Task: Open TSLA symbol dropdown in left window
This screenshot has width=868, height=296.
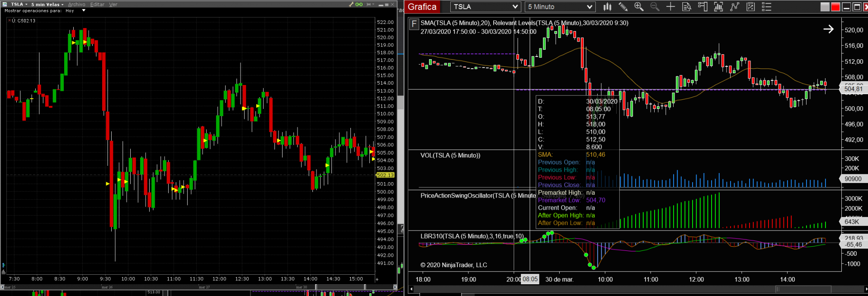Action: [x=19, y=4]
